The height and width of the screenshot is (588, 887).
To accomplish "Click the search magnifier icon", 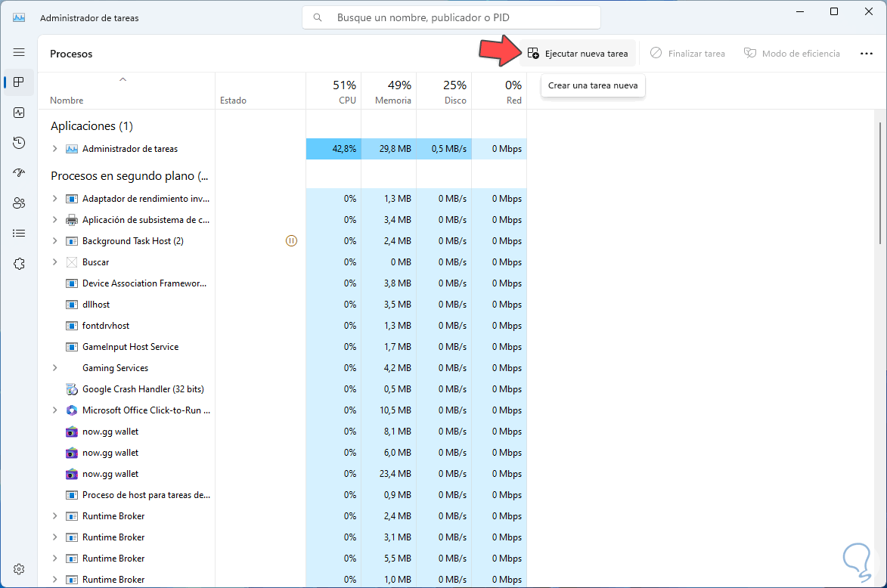I will click(x=318, y=17).
